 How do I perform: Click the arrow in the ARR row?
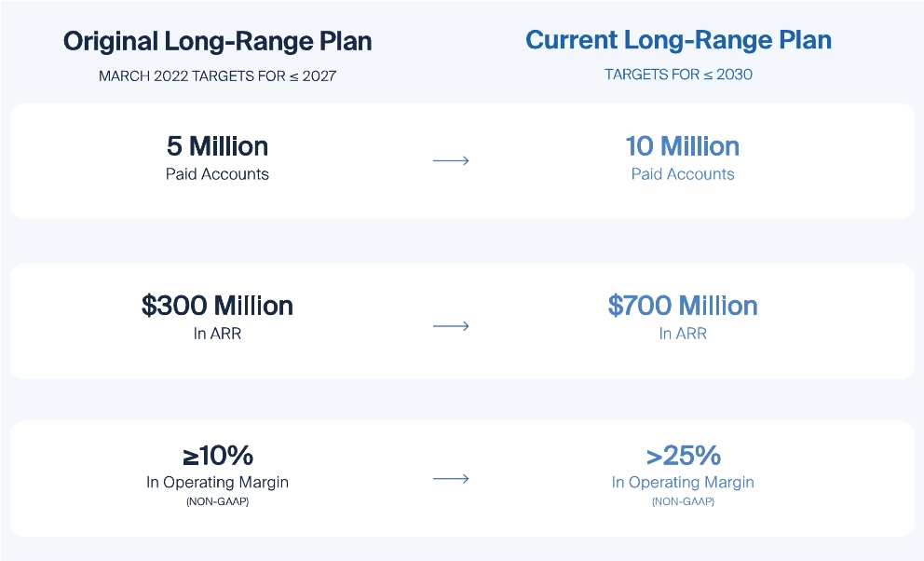coord(451,326)
